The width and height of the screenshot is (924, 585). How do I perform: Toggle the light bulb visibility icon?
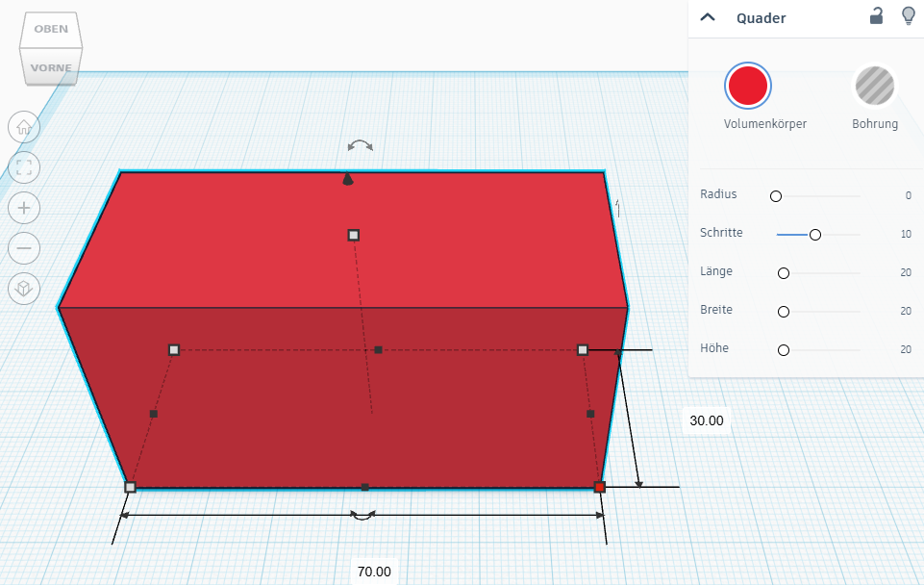click(x=909, y=16)
